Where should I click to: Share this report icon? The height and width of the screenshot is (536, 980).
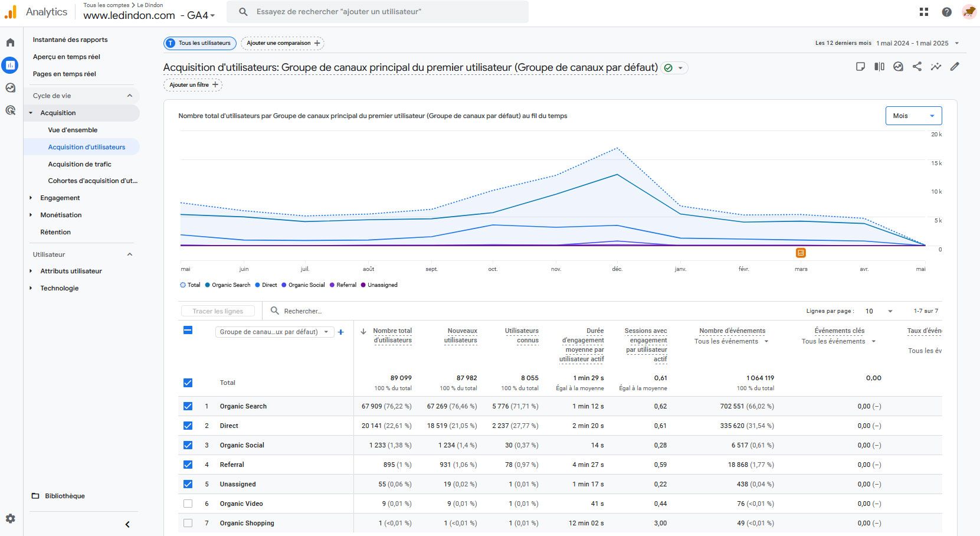click(x=917, y=67)
